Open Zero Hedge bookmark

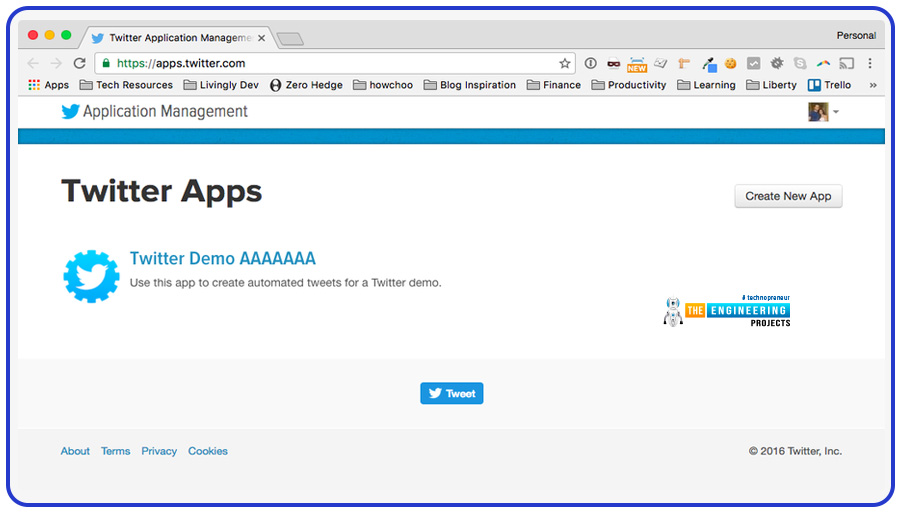pyautogui.click(x=306, y=85)
